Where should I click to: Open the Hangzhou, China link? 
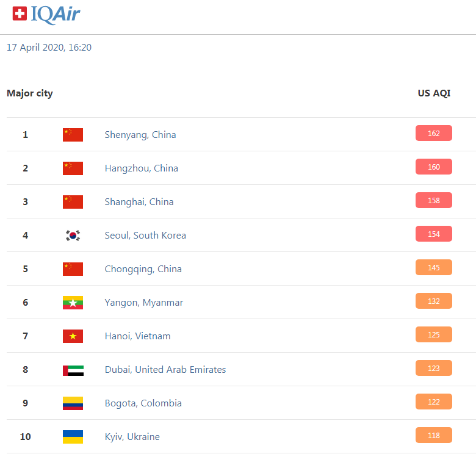point(142,168)
